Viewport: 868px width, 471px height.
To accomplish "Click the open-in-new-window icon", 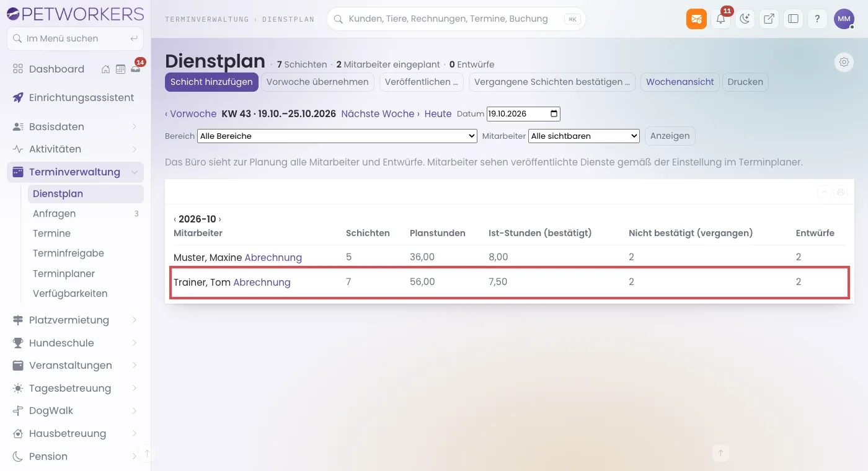I will pos(769,19).
